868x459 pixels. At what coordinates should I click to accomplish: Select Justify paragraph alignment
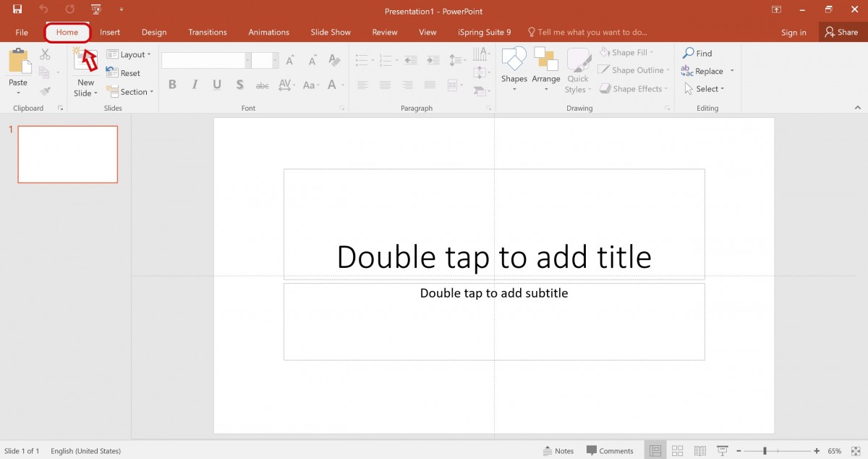[430, 85]
